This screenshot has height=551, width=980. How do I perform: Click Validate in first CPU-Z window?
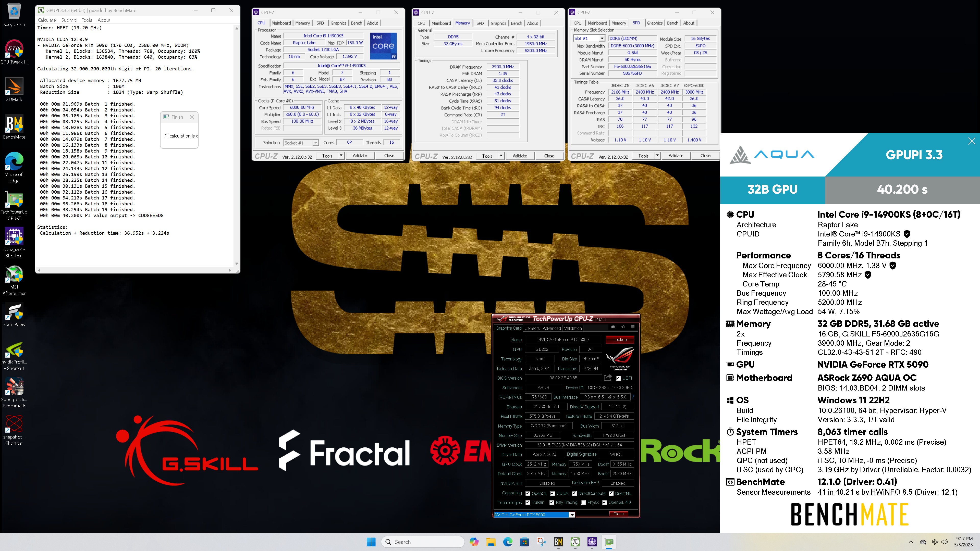(x=360, y=156)
